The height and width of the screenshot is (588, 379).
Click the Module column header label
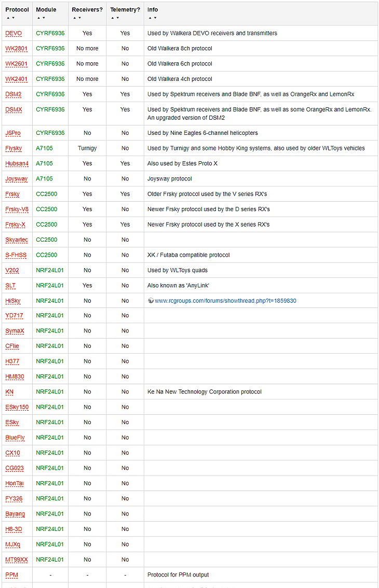46,10
